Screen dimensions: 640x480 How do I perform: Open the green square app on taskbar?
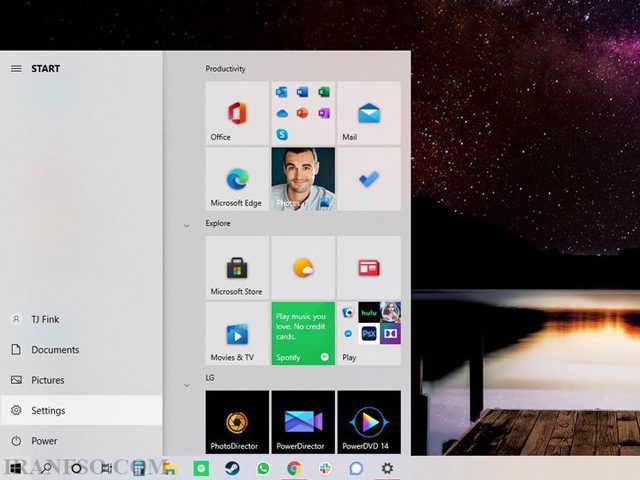(x=201, y=468)
